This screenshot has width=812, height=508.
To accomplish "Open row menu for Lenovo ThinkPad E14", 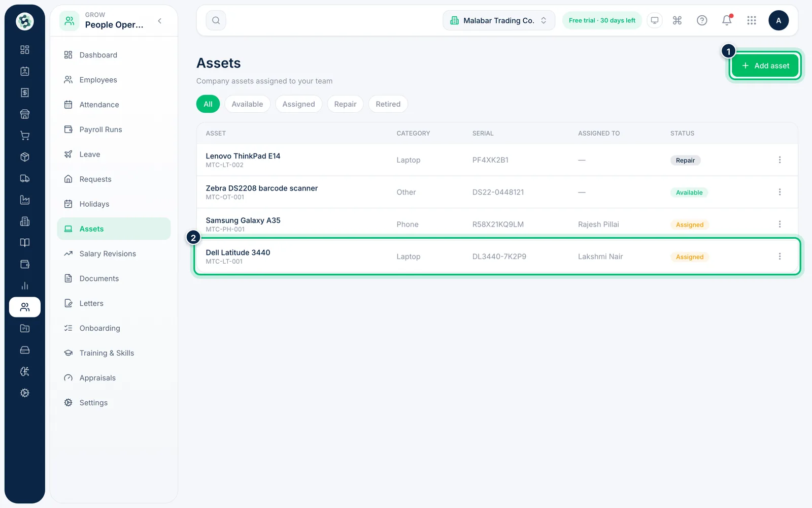I will (780, 160).
